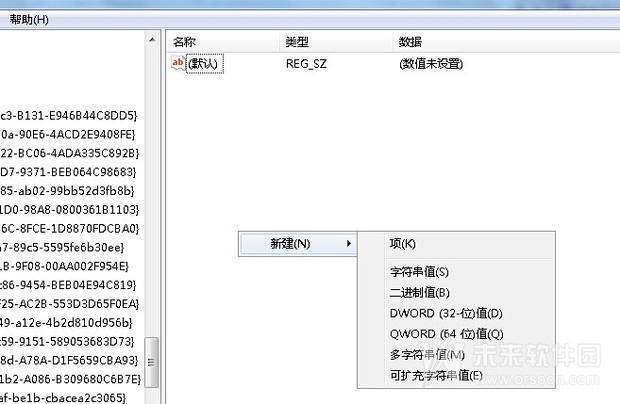Select tree key ending BC06-4ADA335C892B}

point(70,153)
